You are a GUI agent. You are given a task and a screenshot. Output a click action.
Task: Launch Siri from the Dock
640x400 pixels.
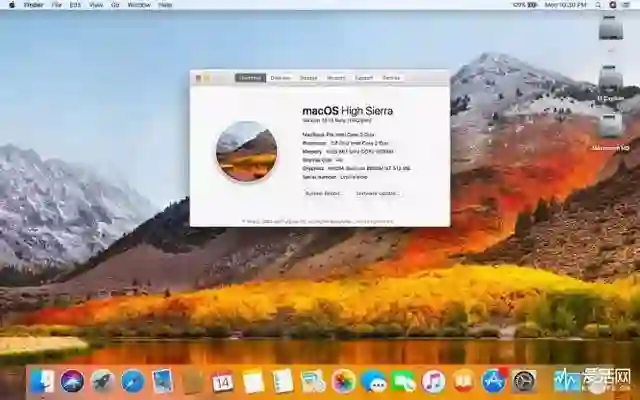click(x=72, y=381)
